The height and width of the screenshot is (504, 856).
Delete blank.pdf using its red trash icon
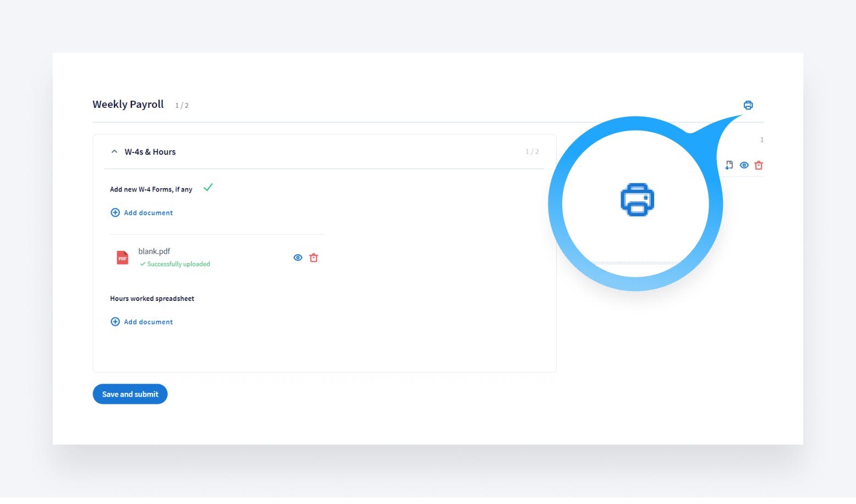point(314,258)
